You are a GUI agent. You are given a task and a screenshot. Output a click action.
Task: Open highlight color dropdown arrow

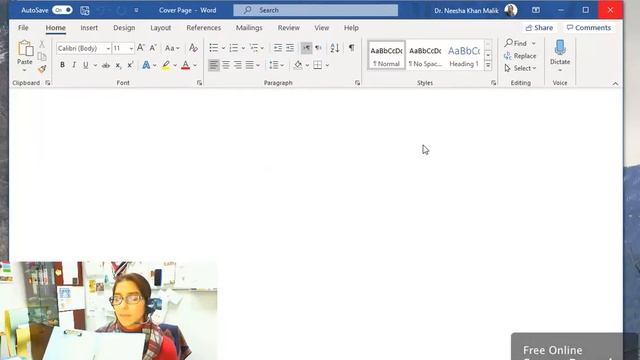[175, 65]
